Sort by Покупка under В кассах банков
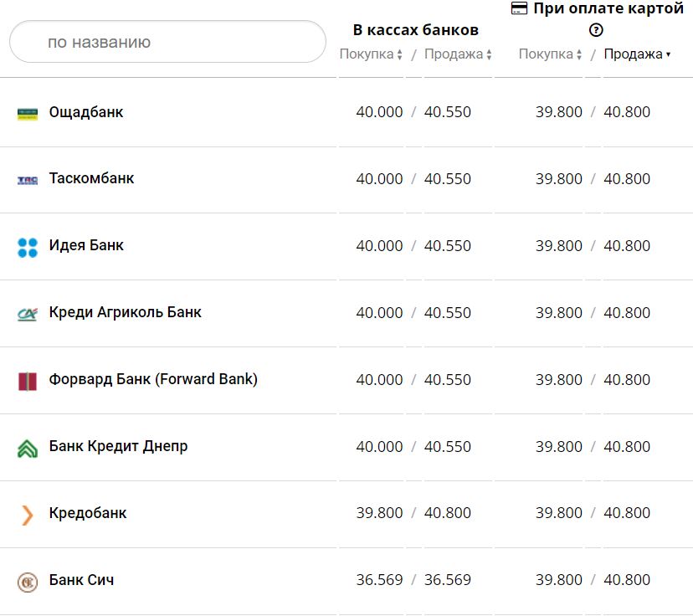693x616 pixels. [371, 54]
